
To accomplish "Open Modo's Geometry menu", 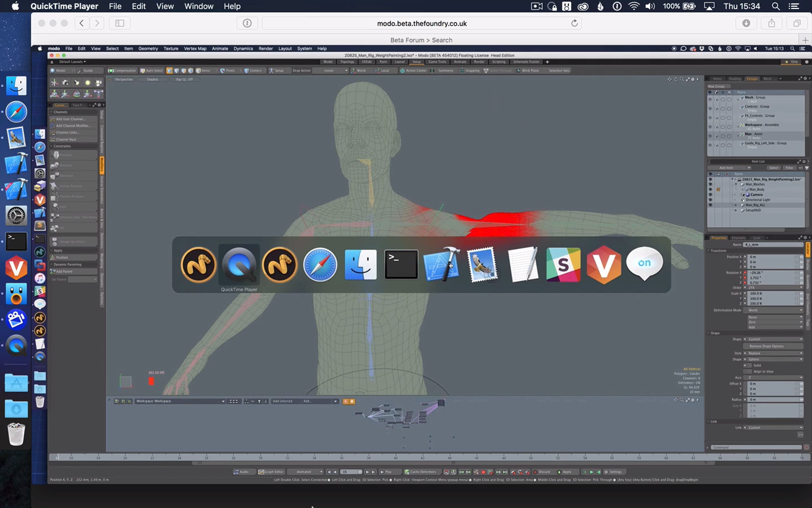I will 148,49.
